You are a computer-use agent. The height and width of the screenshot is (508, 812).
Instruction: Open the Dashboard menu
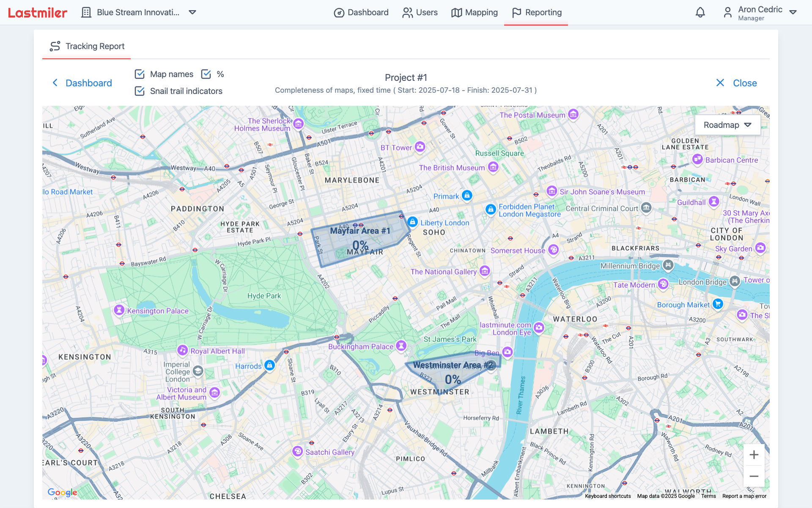coord(361,12)
